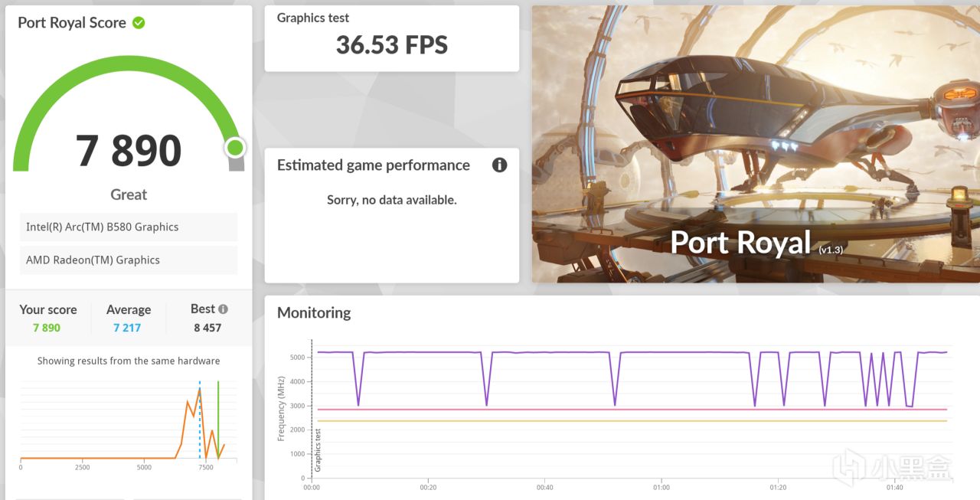Image resolution: width=980 pixels, height=500 pixels.
Task: Click the 'Showing results from the same hardware' caption
Action: [129, 361]
